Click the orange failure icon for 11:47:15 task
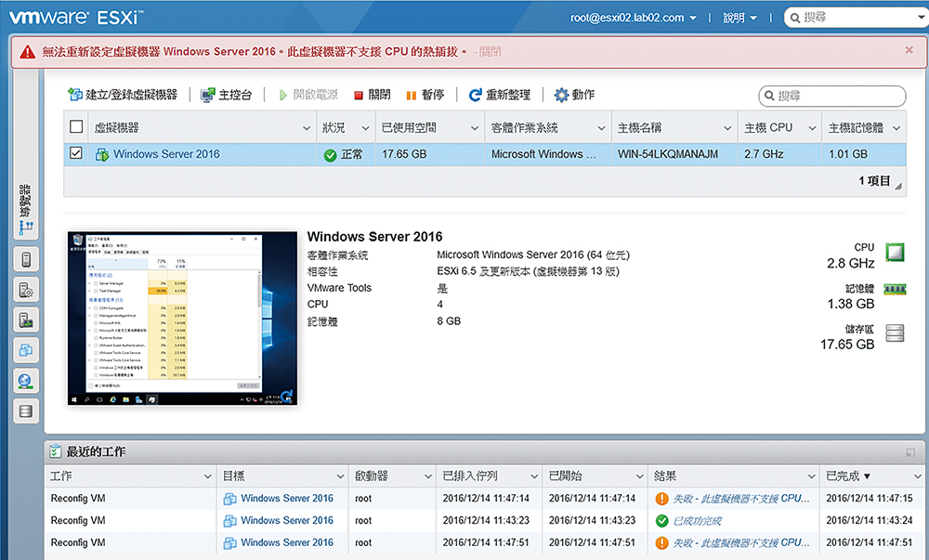 [661, 499]
